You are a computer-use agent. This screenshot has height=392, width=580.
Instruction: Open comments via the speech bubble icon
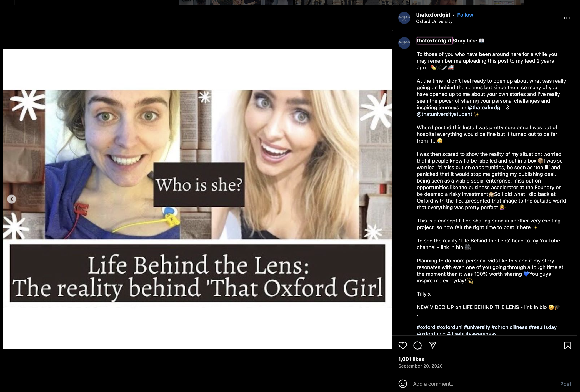[x=417, y=345]
